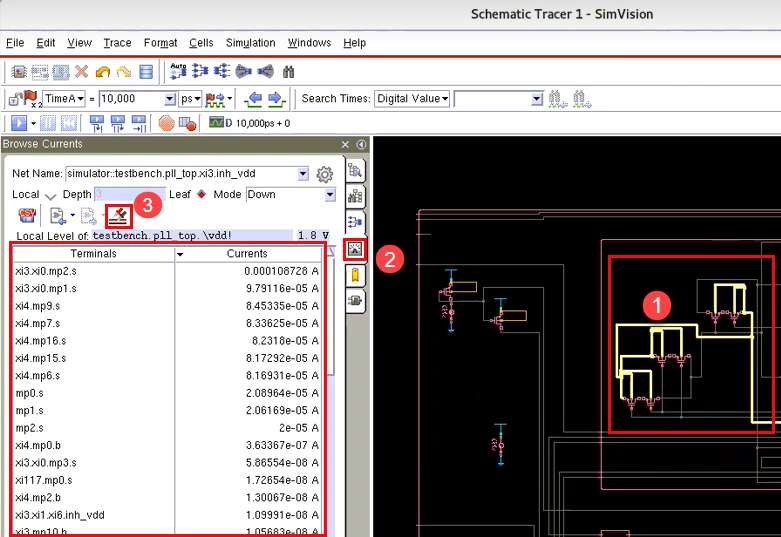The height and width of the screenshot is (537, 781).
Task: Open the Browse Currents sidebar tab icon
Action: click(355, 247)
